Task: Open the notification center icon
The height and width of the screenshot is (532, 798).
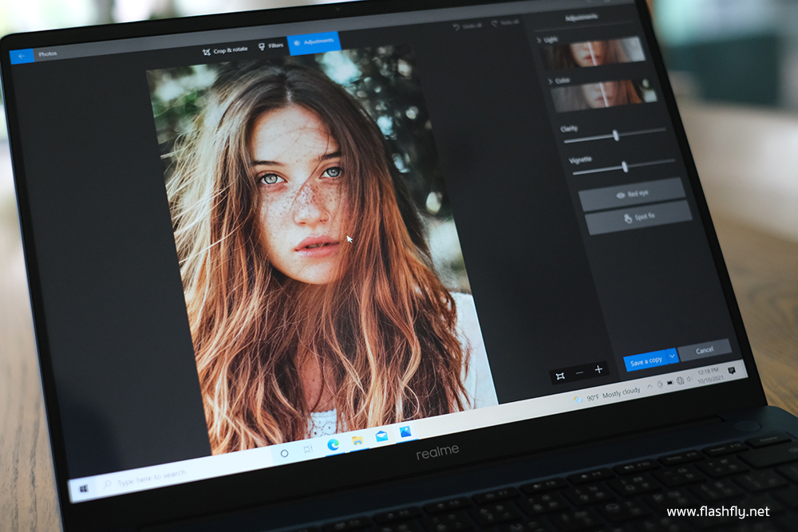Action: tap(731, 370)
